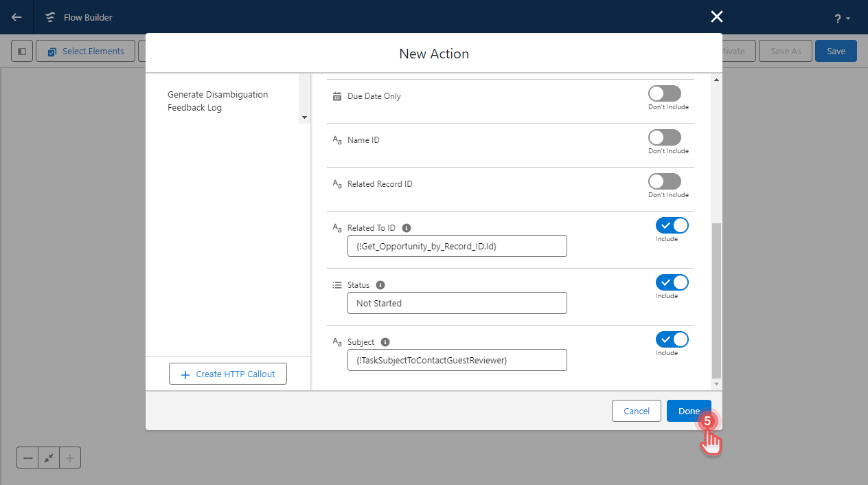Click the info icon next to Status
The height and width of the screenshot is (485, 868).
tap(380, 284)
